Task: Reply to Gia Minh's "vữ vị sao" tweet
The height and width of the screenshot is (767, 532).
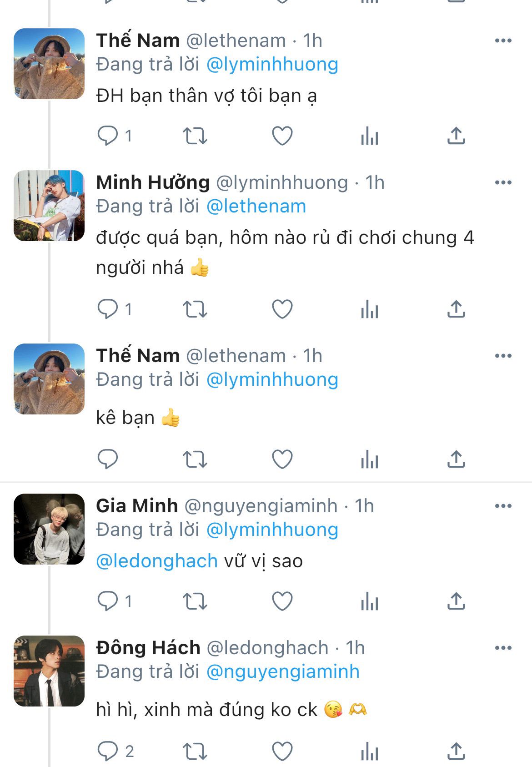Action: [x=108, y=601]
